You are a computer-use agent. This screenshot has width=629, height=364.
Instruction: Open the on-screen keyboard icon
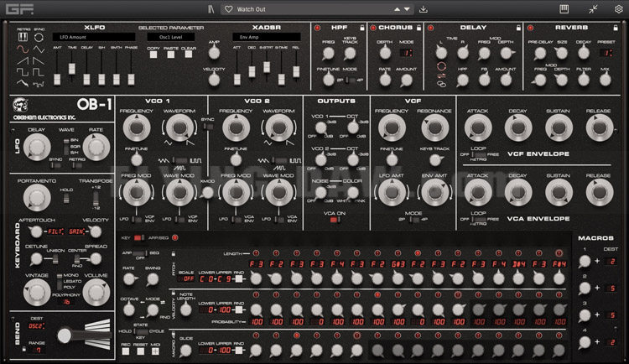click(564, 9)
